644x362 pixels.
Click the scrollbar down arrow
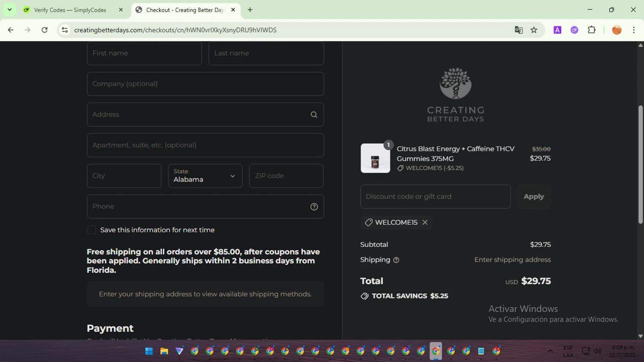641,336
